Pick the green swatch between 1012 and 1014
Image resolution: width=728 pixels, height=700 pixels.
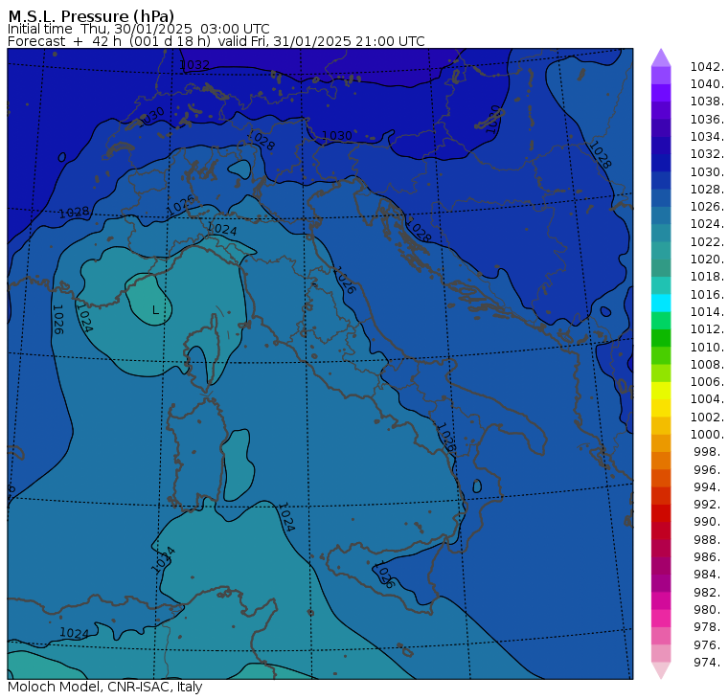click(x=661, y=320)
